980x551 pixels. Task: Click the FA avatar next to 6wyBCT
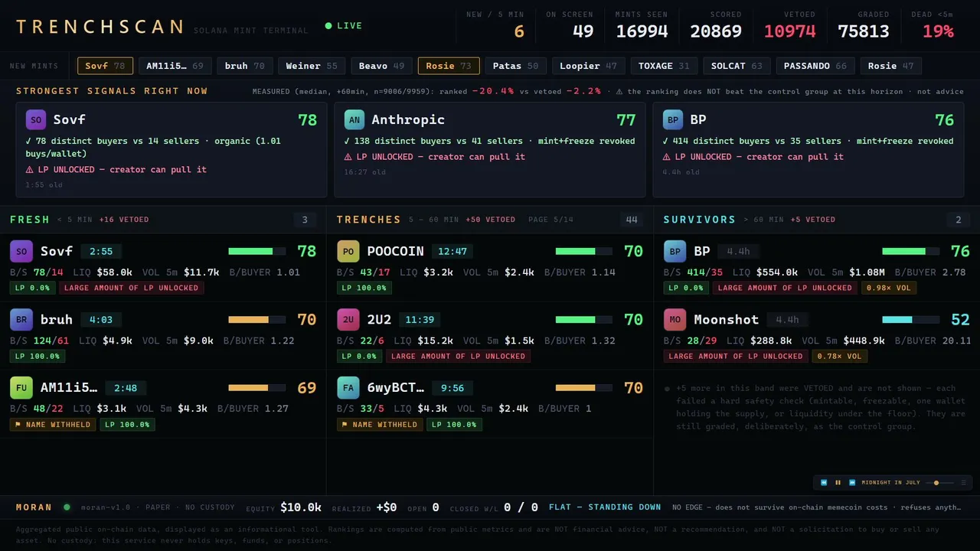point(348,387)
